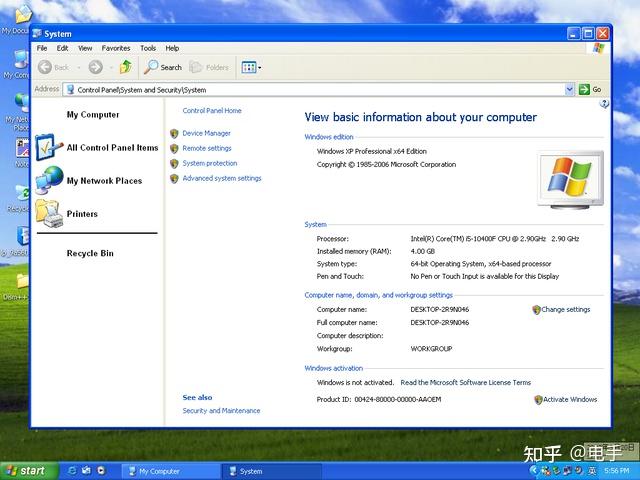
Task: Click the System window title bar icon
Action: [37, 33]
